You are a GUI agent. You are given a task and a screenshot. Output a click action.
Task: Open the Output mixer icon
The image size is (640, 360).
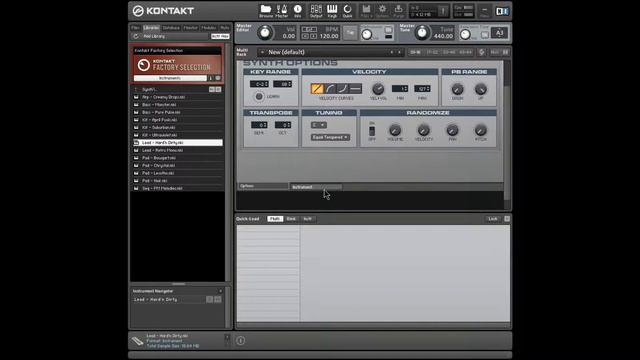click(x=316, y=11)
